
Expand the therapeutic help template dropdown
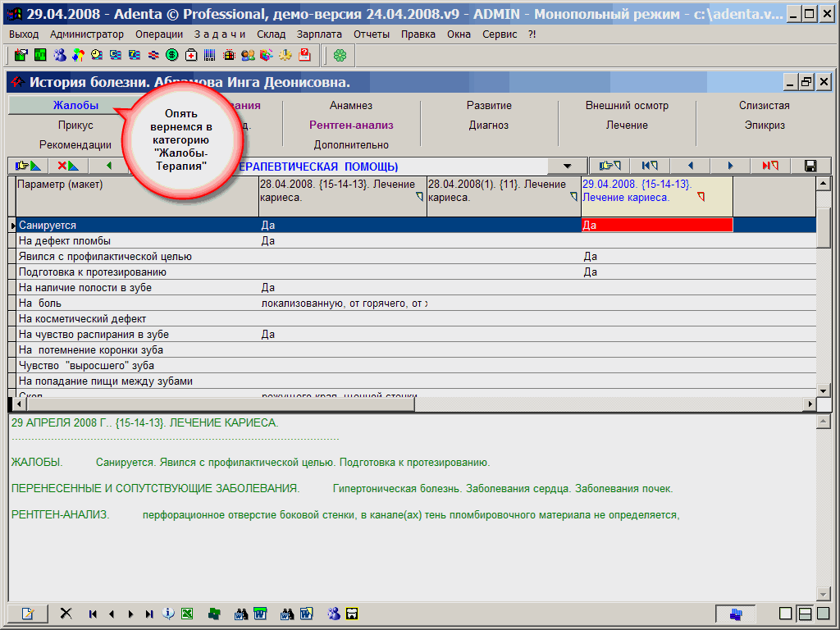(x=568, y=167)
